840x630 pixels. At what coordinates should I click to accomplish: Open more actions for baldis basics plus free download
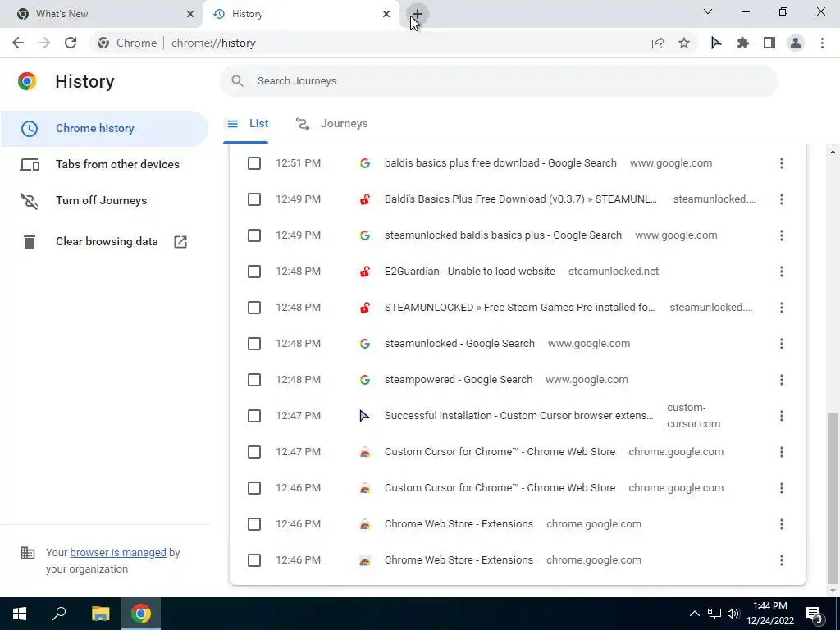(x=782, y=163)
